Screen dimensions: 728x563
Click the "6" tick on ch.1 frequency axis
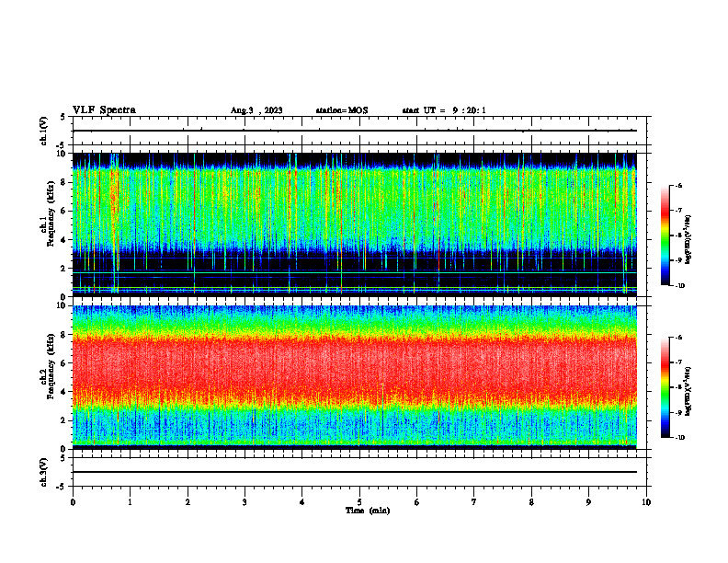[65, 211]
